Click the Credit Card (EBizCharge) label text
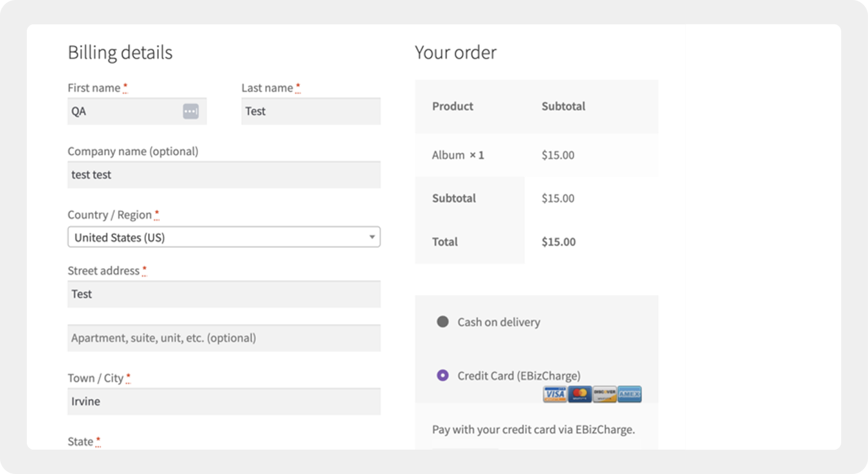868x474 pixels. 519,375
